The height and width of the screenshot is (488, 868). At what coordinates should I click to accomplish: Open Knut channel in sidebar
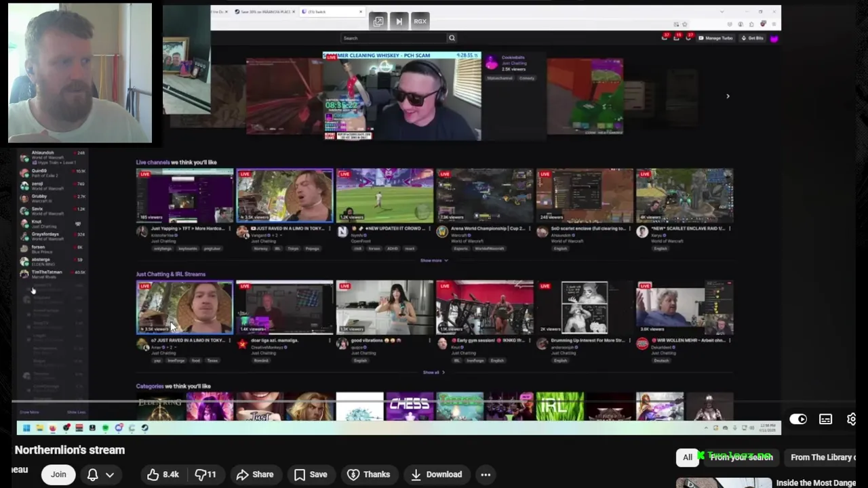[x=53, y=224]
